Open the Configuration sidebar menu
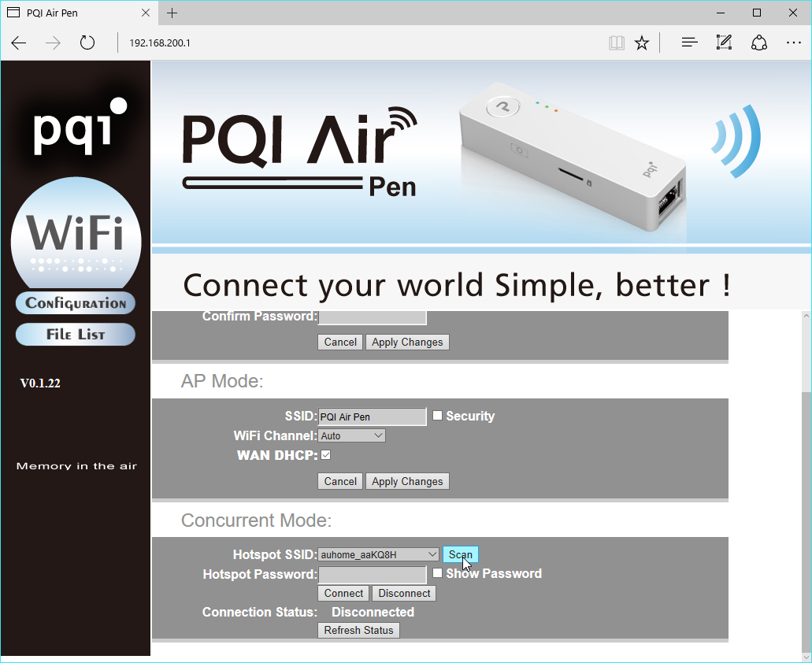 click(x=76, y=303)
